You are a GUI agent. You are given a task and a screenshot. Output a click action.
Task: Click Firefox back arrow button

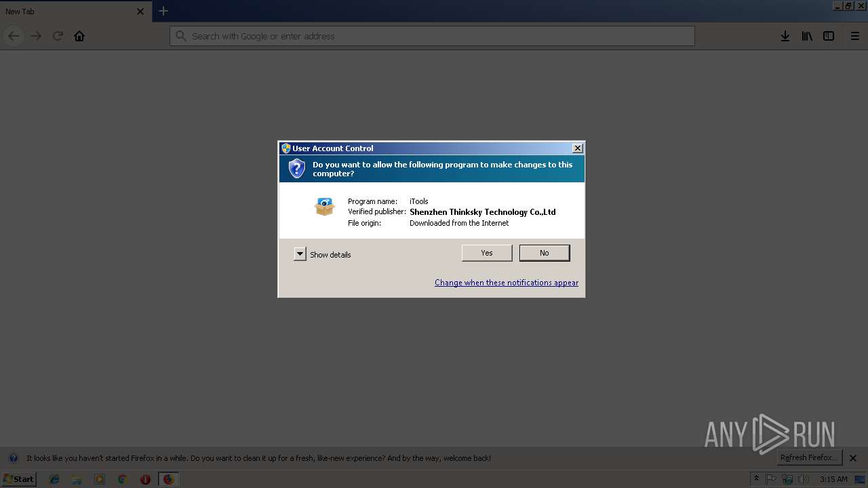point(14,36)
